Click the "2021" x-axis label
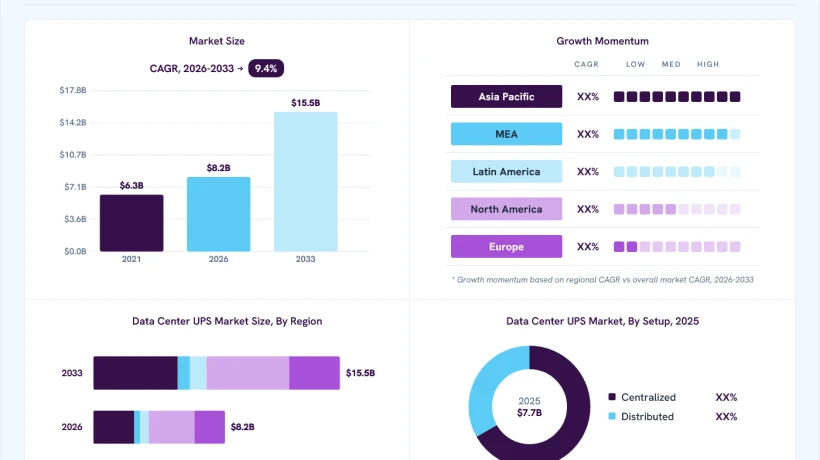The height and width of the screenshot is (460, 820). [x=131, y=259]
